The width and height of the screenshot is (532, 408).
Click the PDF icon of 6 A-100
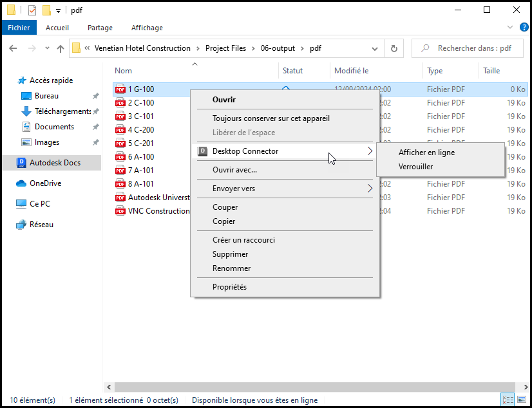120,157
